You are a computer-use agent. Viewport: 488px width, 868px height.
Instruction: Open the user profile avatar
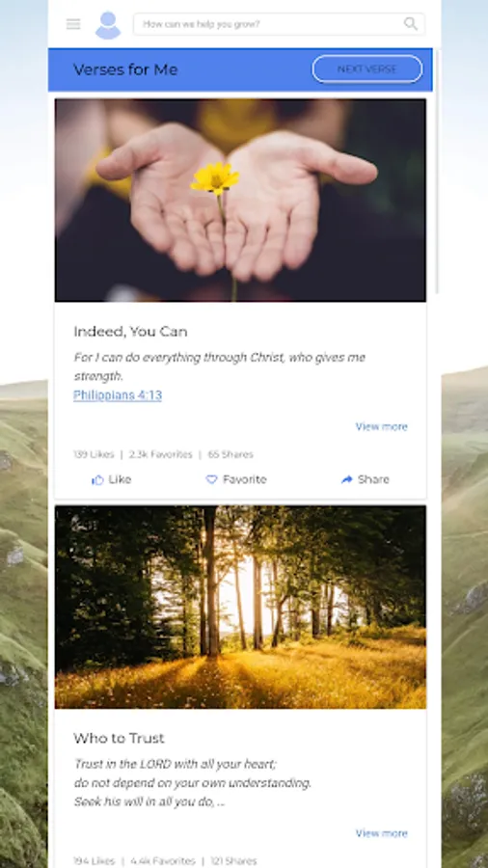[x=108, y=25]
